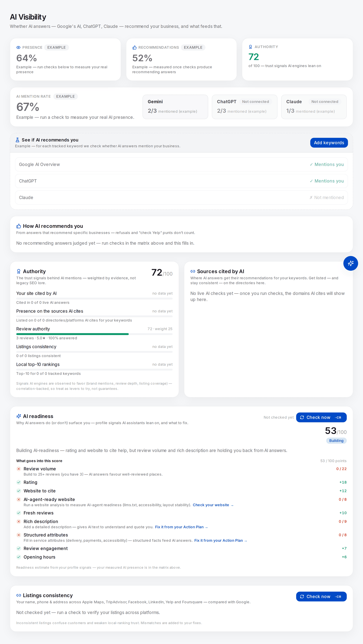Click the AI Visibility page heading
This screenshot has height=644, width=363.
point(28,17)
